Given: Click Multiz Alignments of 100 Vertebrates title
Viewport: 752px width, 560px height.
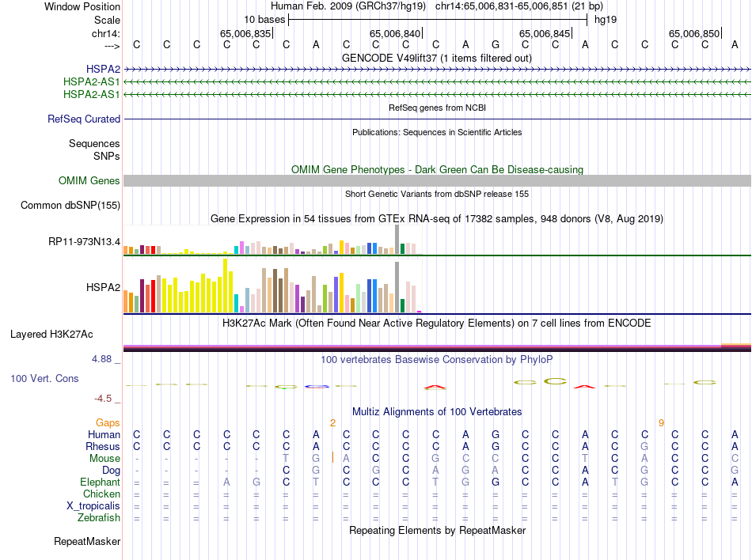Looking at the screenshot, I should [436, 412].
